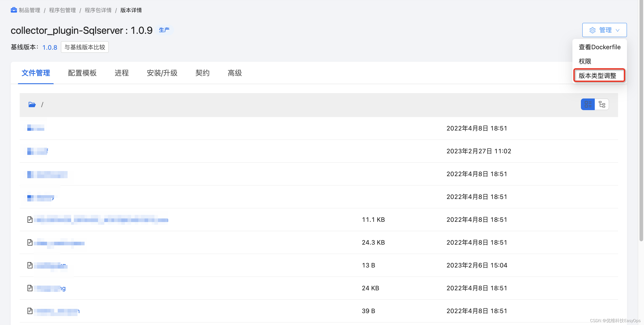Click the gear icon on the 管理 button
This screenshot has height=325, width=644.
point(593,30)
